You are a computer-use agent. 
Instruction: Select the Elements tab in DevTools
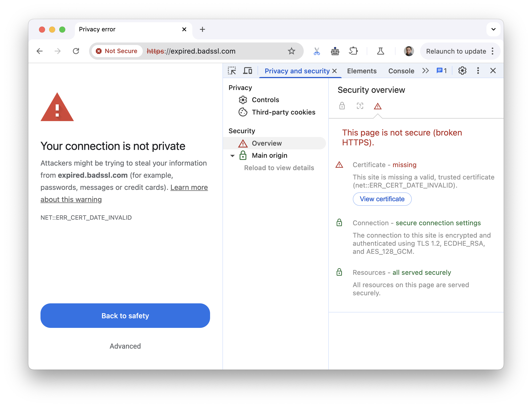(361, 70)
